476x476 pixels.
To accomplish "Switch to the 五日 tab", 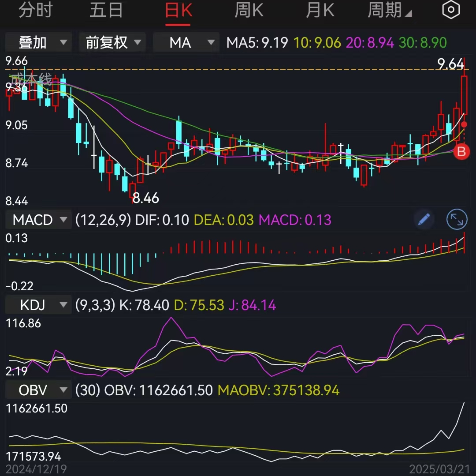I will coord(106,10).
